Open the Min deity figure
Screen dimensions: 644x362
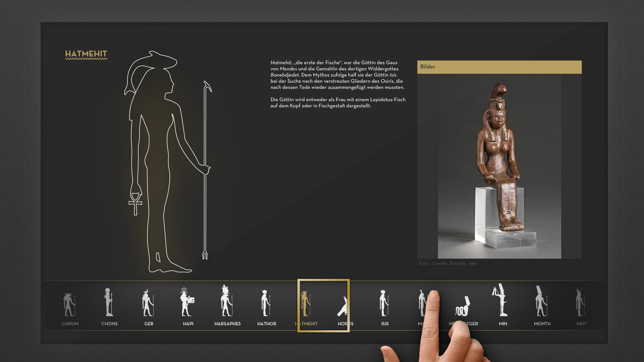[500, 300]
